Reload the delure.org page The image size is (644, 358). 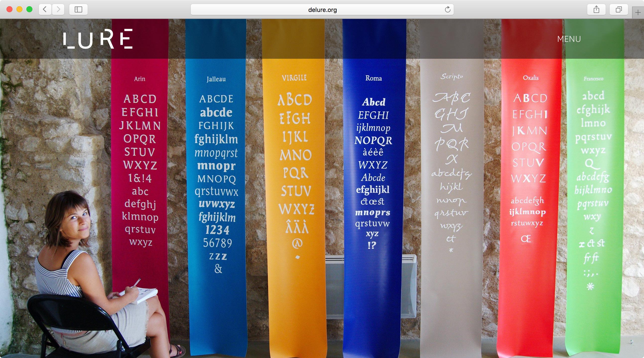coord(448,9)
